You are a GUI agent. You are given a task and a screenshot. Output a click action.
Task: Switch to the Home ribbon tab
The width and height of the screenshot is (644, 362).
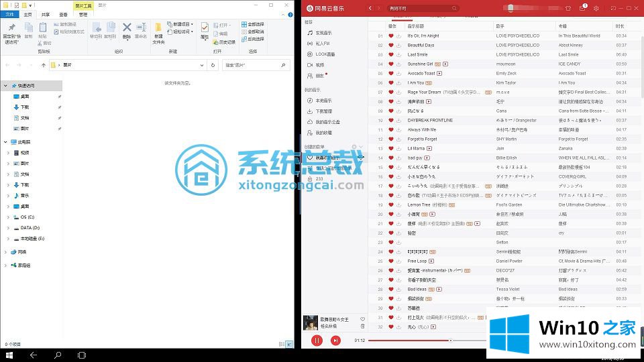coord(28,14)
